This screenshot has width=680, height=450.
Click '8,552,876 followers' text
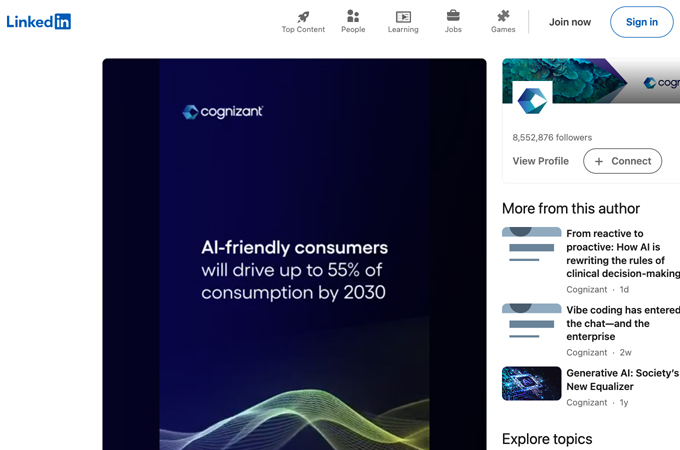click(552, 137)
